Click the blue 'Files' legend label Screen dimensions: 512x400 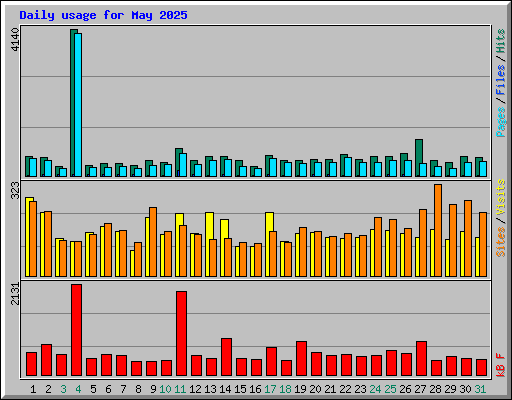coord(501,80)
